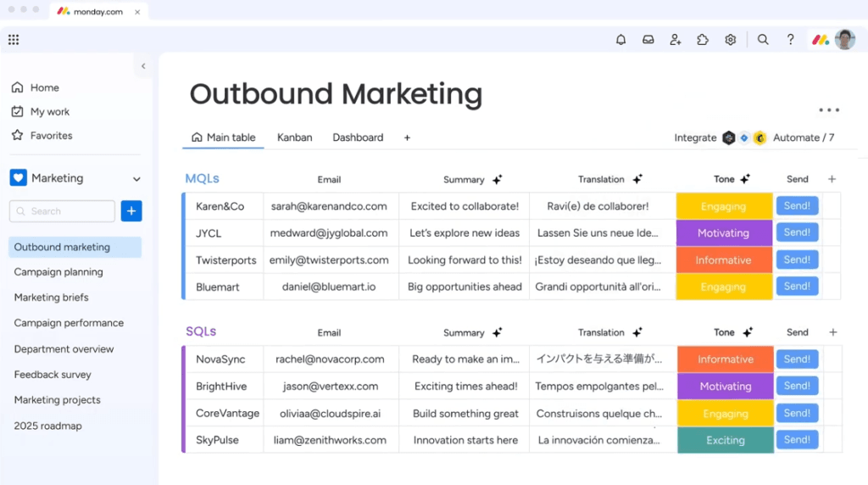Click the invite members icon
868x485 pixels.
676,40
